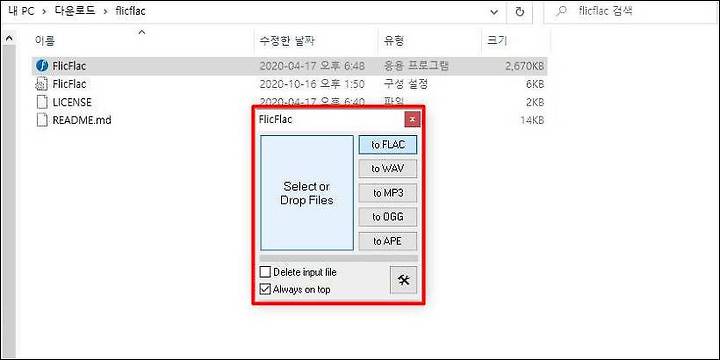
Task: Click the Select or Drop Files area
Action: pos(307,193)
